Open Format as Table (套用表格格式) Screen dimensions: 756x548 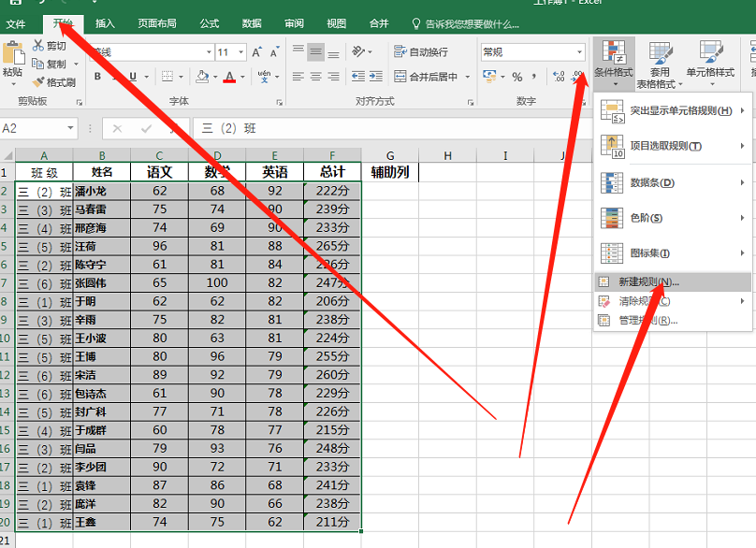click(660, 65)
